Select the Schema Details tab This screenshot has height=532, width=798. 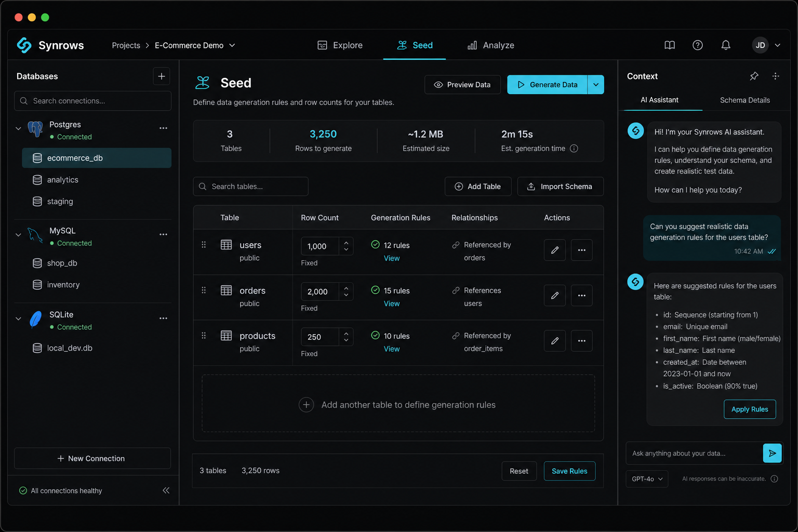tap(745, 100)
